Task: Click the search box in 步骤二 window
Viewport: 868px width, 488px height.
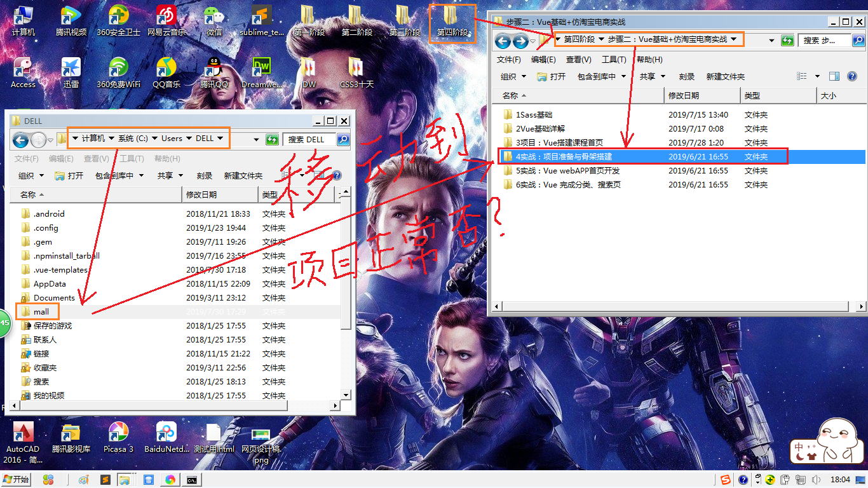Action: [825, 40]
